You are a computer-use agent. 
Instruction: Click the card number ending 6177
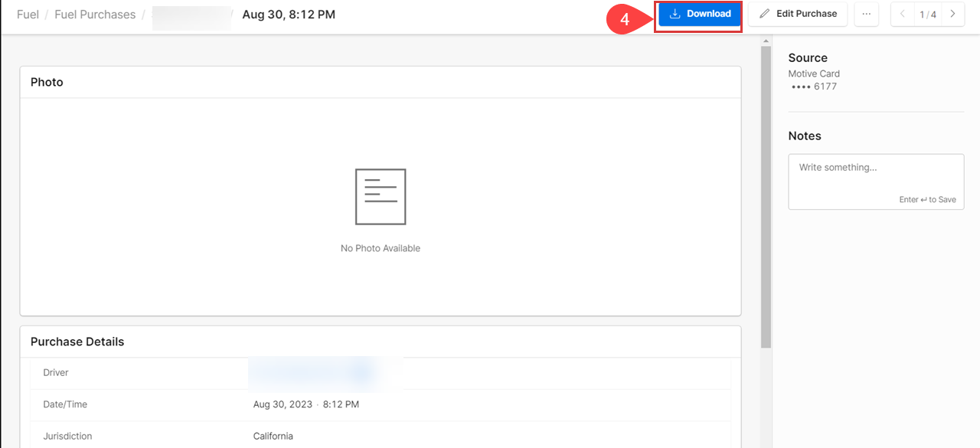pyautogui.click(x=815, y=87)
